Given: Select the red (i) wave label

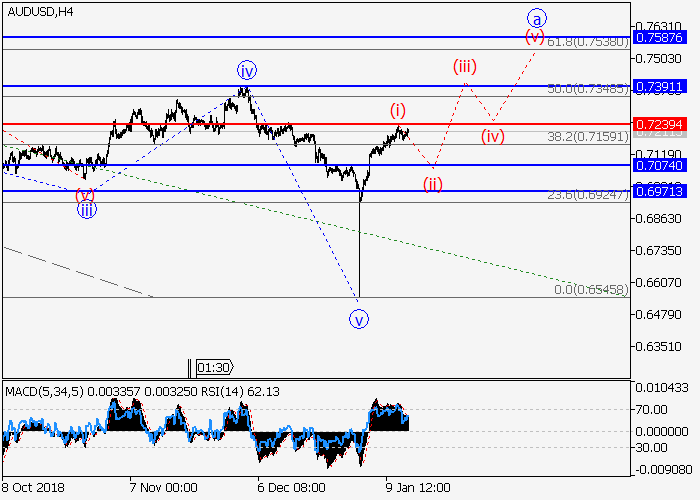Looking at the screenshot, I should coord(398,109).
